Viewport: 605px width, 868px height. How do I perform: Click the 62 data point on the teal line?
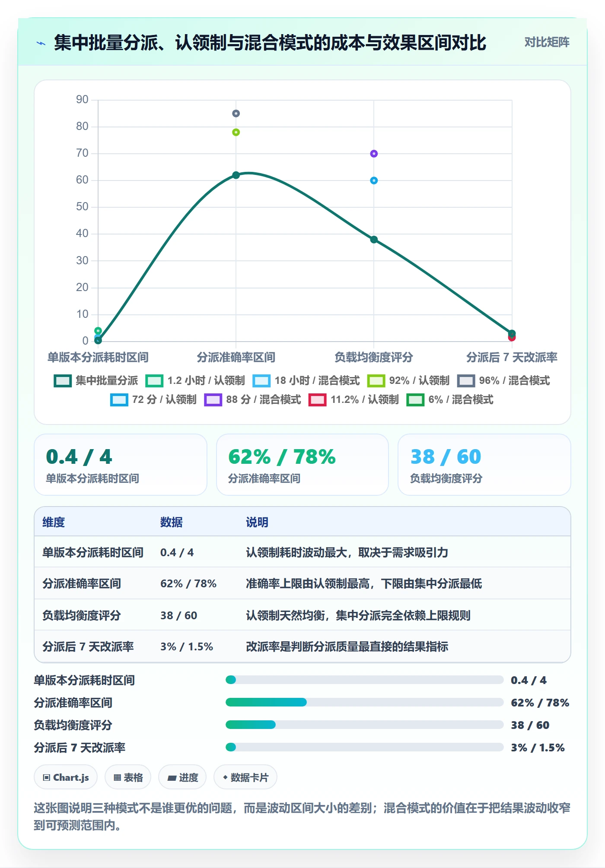point(236,175)
